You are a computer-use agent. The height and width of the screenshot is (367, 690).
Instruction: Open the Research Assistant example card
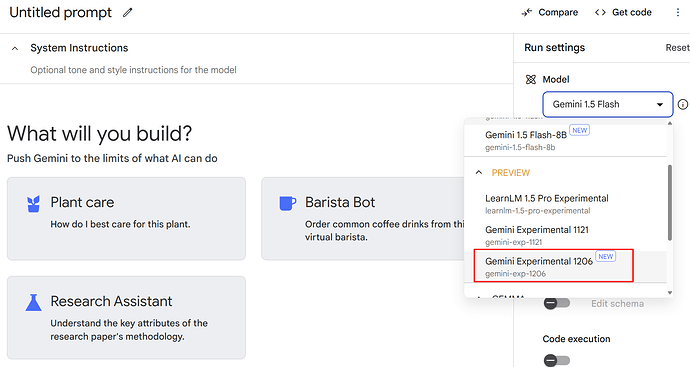(x=126, y=318)
